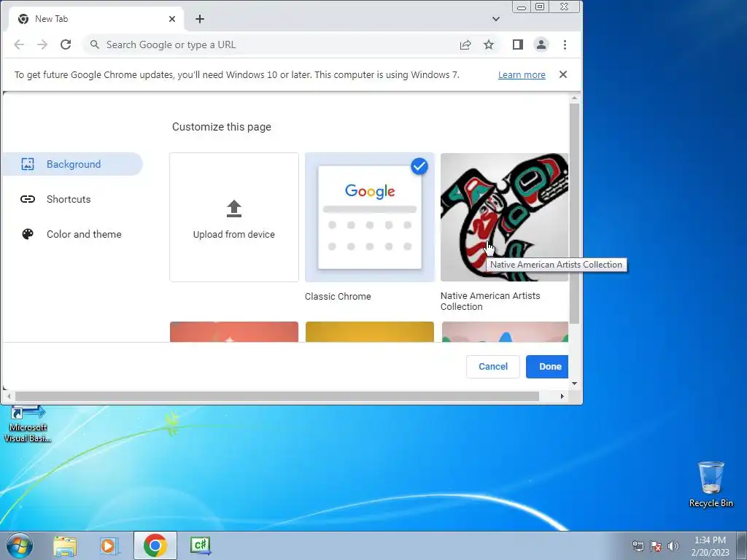
Task: Open Chrome's three-dot menu
Action: pyautogui.click(x=565, y=44)
